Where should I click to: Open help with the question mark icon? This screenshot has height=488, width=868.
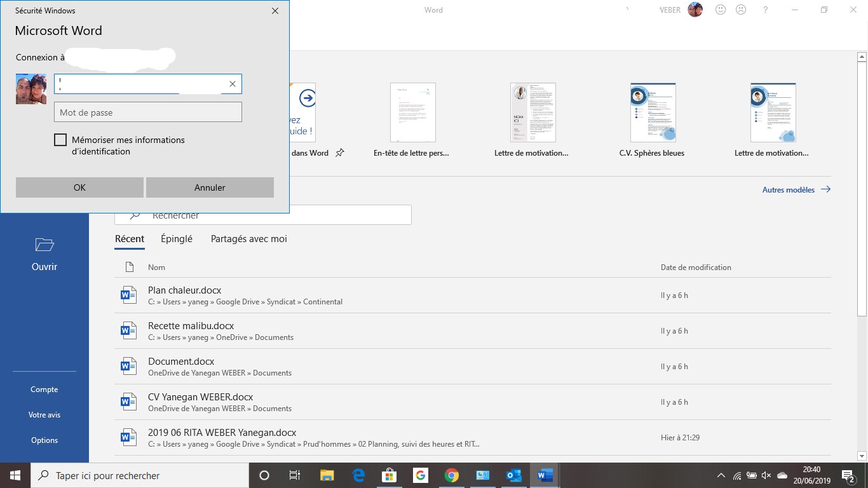click(x=766, y=10)
